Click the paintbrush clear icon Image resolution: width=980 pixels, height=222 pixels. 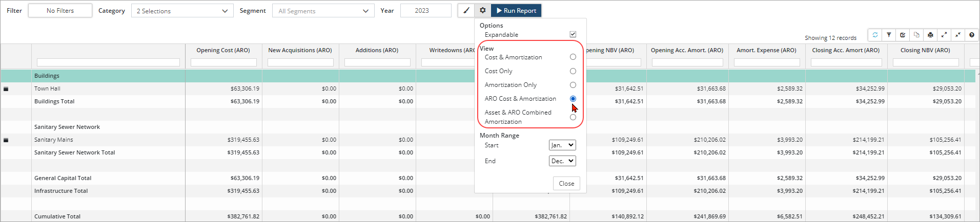[x=466, y=10]
